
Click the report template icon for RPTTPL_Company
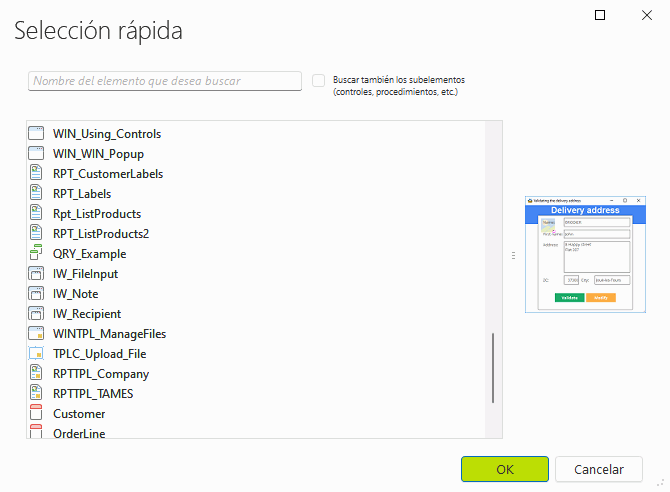[x=37, y=374]
